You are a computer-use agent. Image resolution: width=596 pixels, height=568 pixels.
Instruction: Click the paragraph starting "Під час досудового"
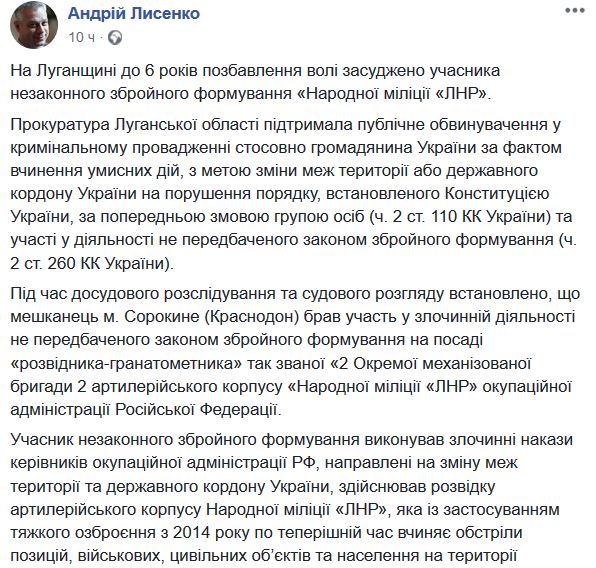295,352
